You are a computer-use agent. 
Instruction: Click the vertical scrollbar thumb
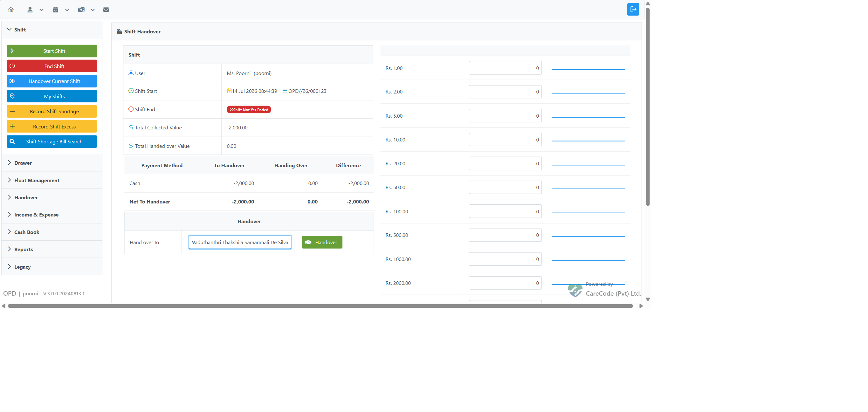[x=648, y=106]
